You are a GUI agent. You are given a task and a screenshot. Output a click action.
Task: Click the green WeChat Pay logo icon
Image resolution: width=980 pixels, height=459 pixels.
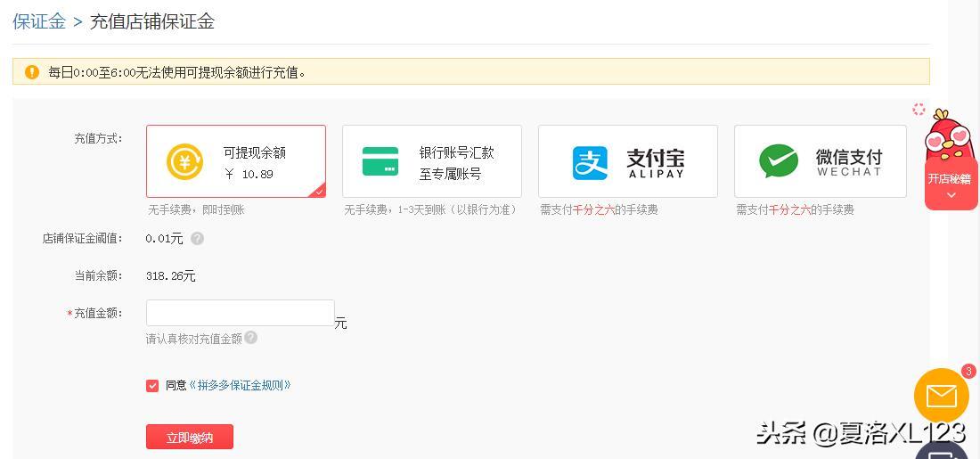point(778,161)
